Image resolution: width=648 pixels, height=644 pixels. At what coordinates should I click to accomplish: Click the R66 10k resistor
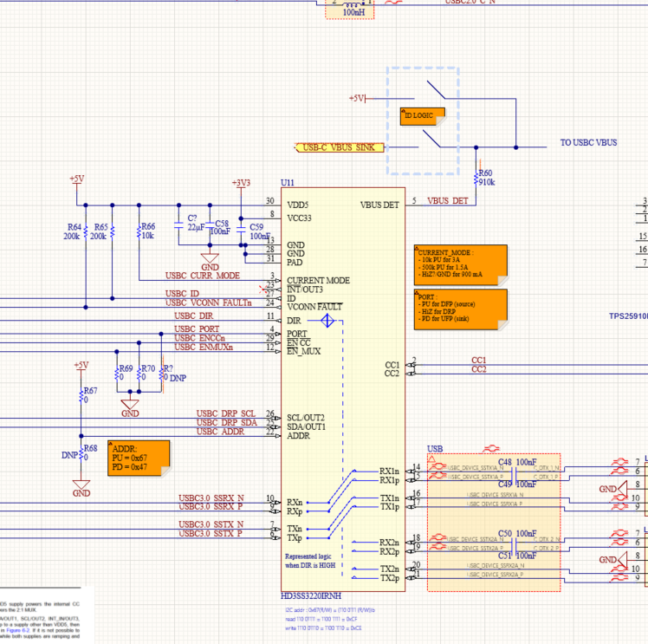tap(139, 231)
